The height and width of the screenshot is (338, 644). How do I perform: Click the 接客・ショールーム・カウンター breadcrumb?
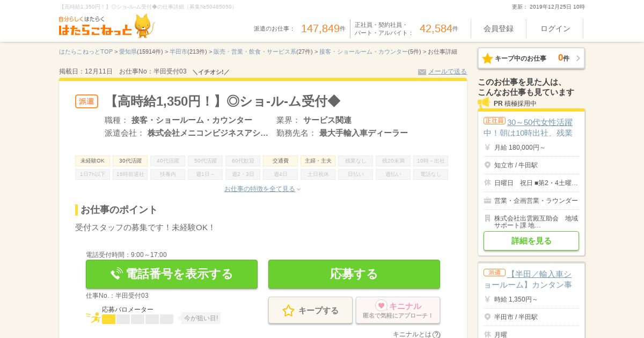click(363, 52)
